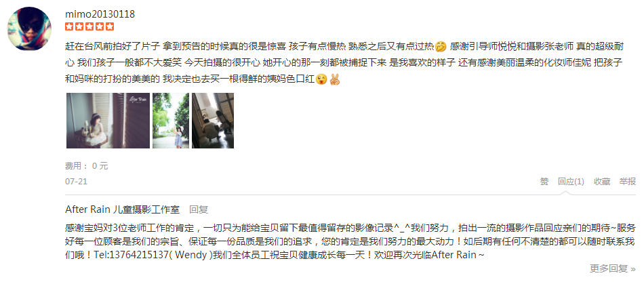The width and height of the screenshot is (644, 284).
Task: Report the review with 举报
Action: (x=628, y=182)
